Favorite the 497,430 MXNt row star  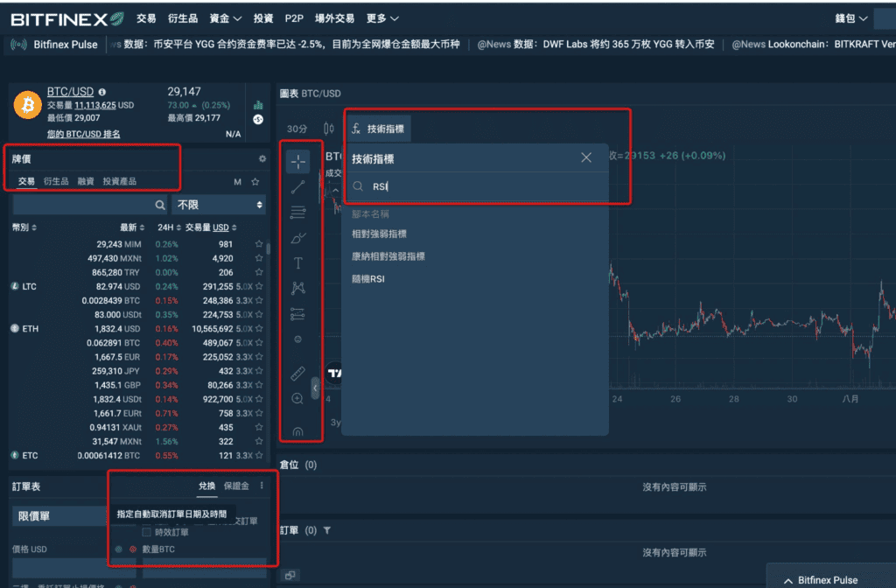(x=259, y=258)
